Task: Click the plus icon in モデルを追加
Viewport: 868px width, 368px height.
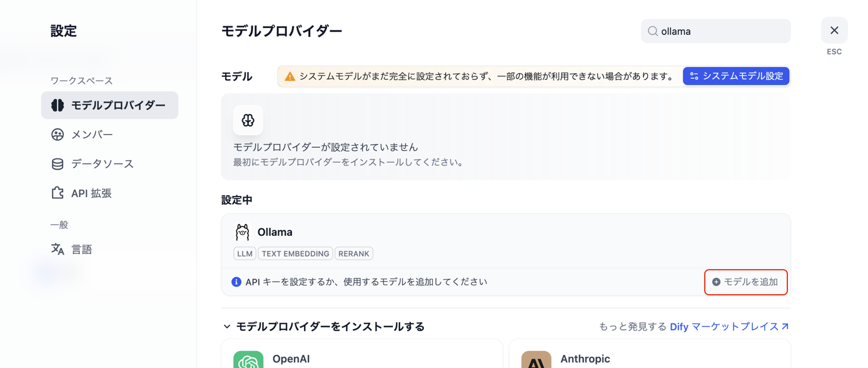Action: pos(717,282)
